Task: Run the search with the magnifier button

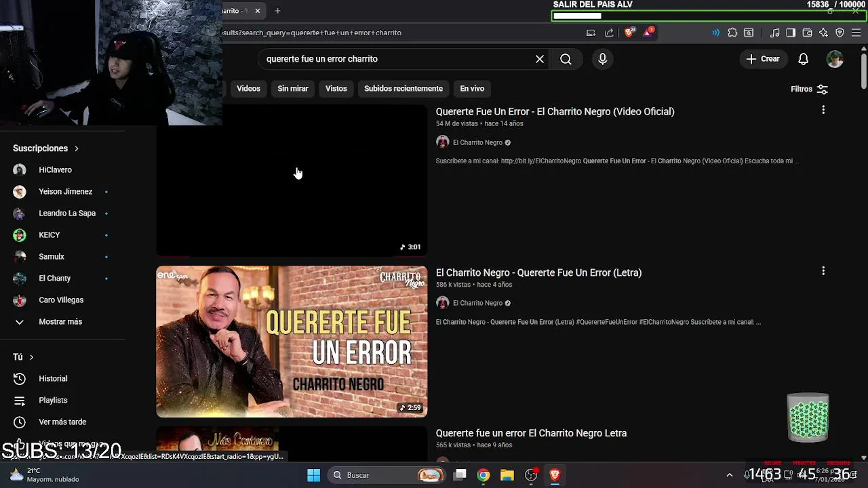Action: pos(566,59)
